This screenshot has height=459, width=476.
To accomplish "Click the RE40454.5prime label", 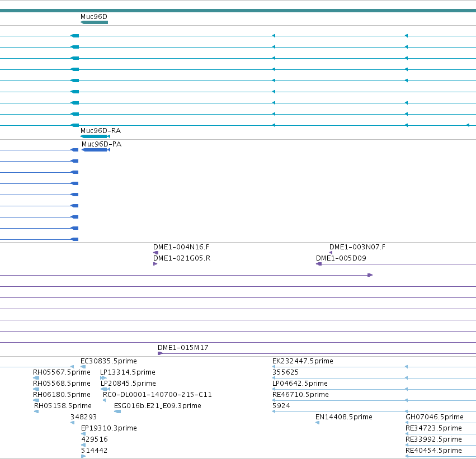I will [434, 451].
